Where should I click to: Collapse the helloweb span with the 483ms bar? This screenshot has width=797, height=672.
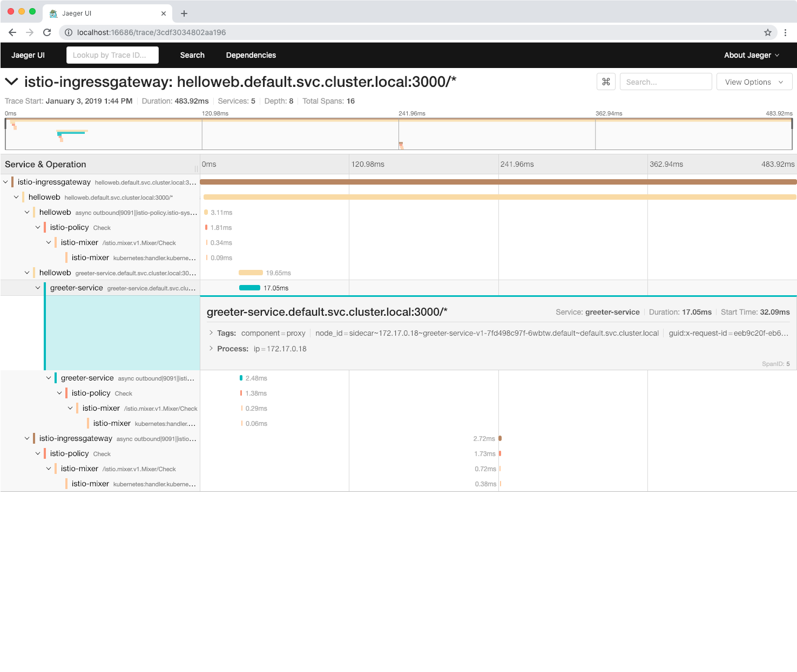click(16, 197)
